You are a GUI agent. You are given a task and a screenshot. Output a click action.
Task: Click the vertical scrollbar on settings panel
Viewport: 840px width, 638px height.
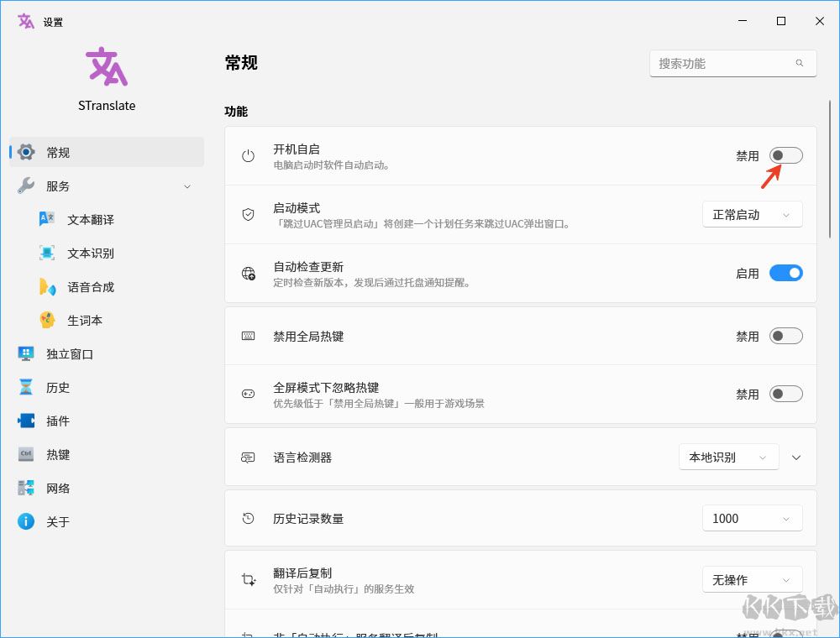click(830, 169)
